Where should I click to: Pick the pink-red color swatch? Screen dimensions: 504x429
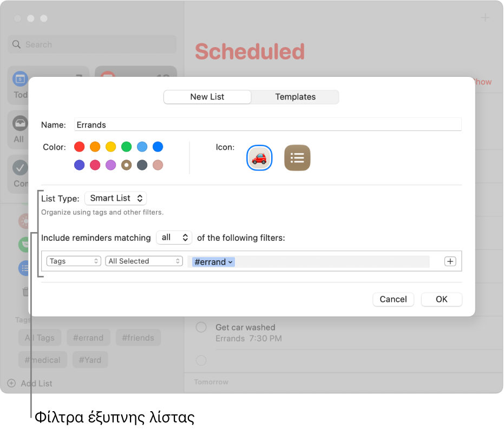95,165
